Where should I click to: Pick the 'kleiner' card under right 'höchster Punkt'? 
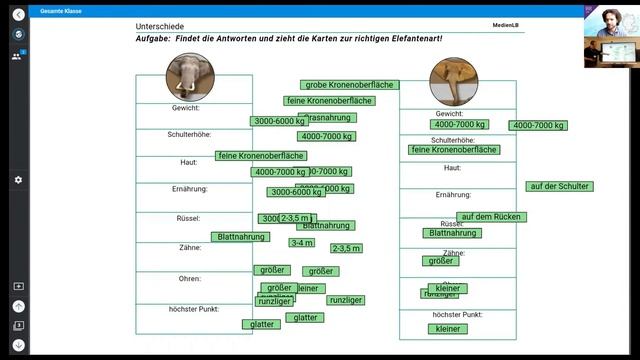pyautogui.click(x=448, y=329)
